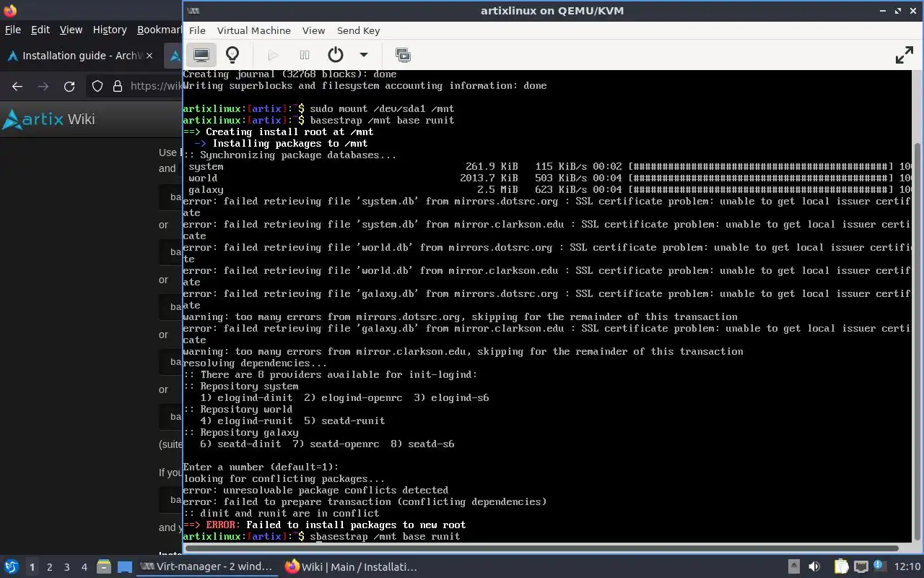
Task: Open Firefox History menu
Action: (110, 30)
